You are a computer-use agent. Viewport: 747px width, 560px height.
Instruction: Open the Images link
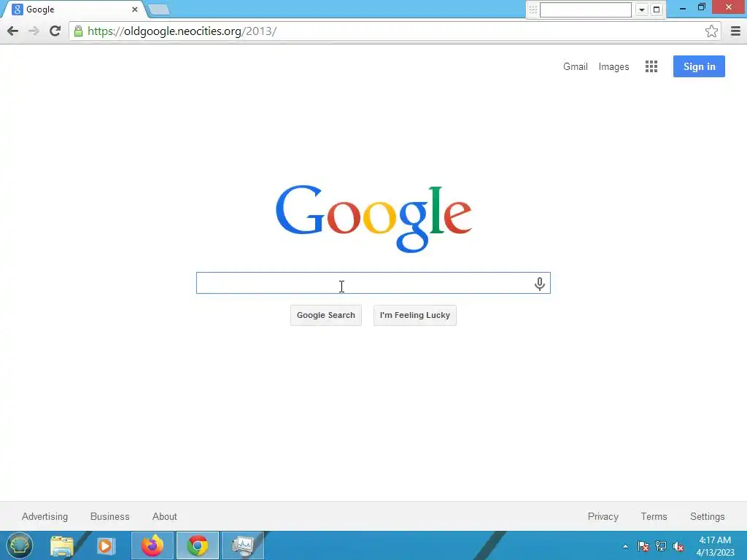(x=614, y=67)
